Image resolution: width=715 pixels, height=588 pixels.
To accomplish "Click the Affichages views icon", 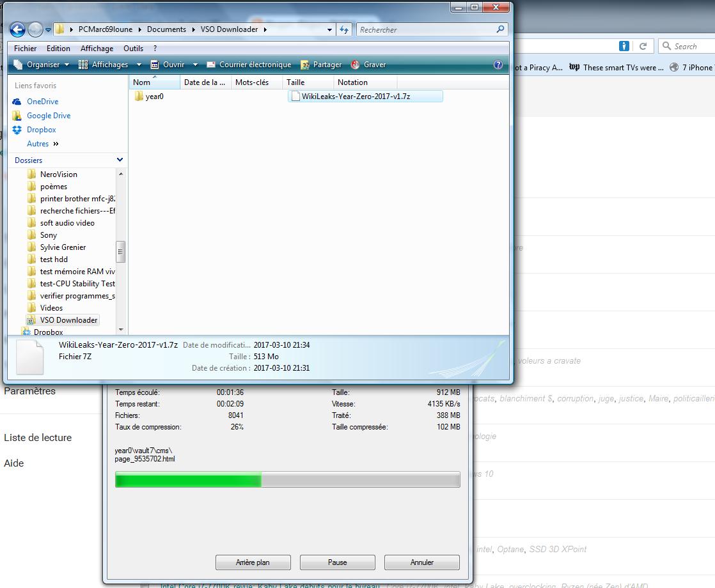I will click(x=83, y=65).
